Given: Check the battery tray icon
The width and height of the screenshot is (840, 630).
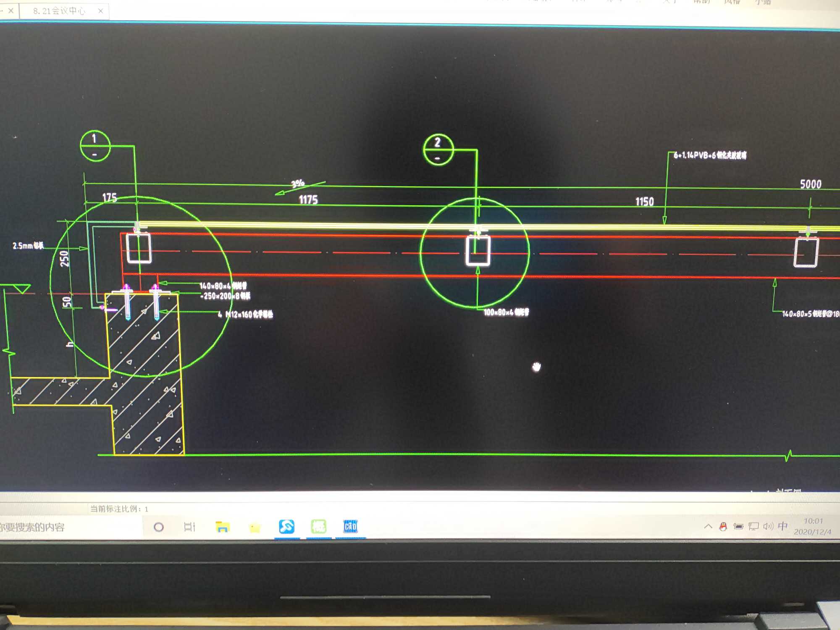Looking at the screenshot, I should click(x=738, y=526).
